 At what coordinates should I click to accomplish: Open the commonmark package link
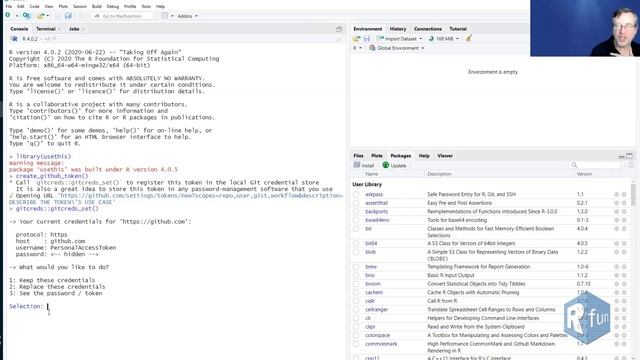[x=381, y=344]
